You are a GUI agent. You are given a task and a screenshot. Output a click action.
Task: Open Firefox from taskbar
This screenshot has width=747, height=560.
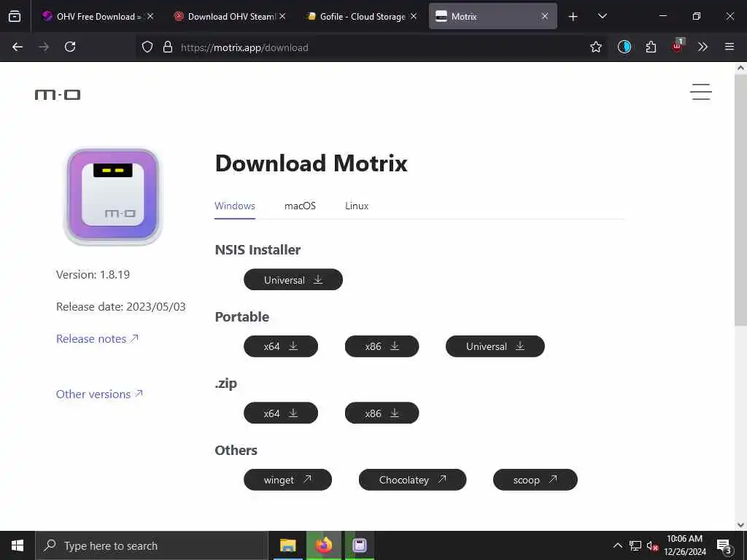(323, 545)
